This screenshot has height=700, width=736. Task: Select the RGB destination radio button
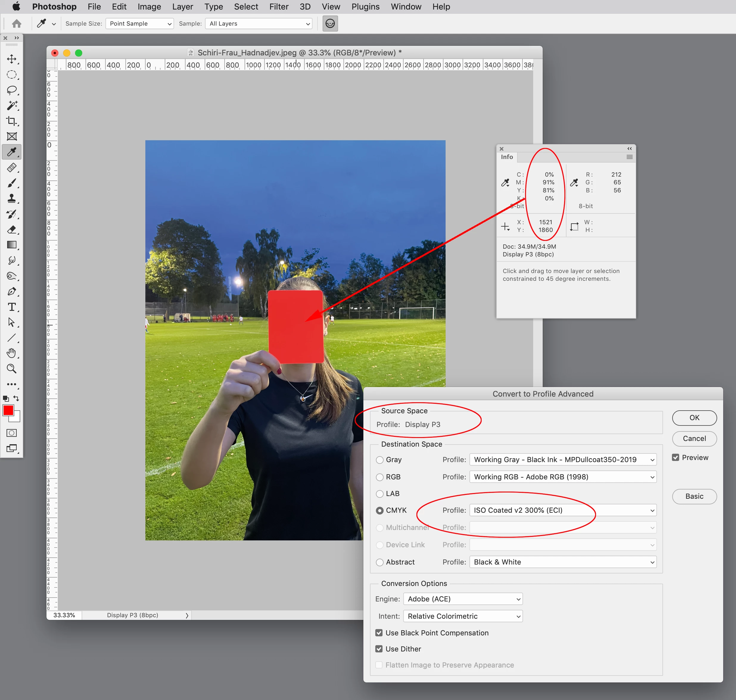(379, 477)
